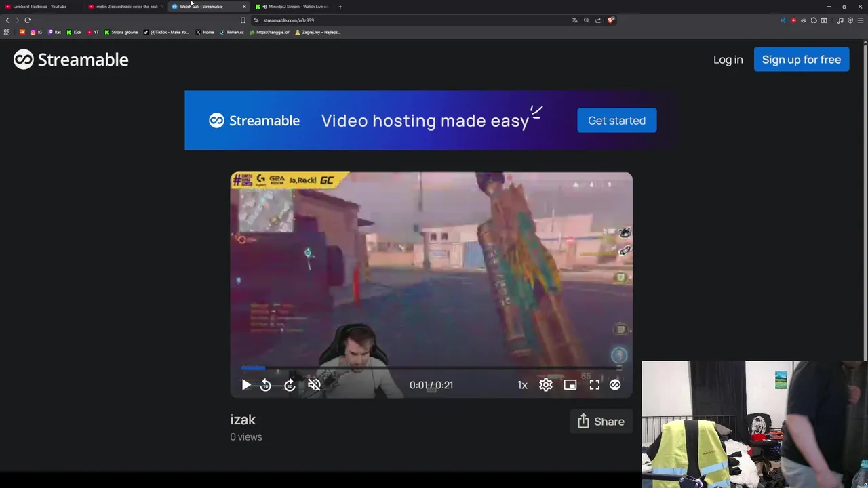
Task: Click the Streamable video hosting banner text
Action: [x=425, y=121]
